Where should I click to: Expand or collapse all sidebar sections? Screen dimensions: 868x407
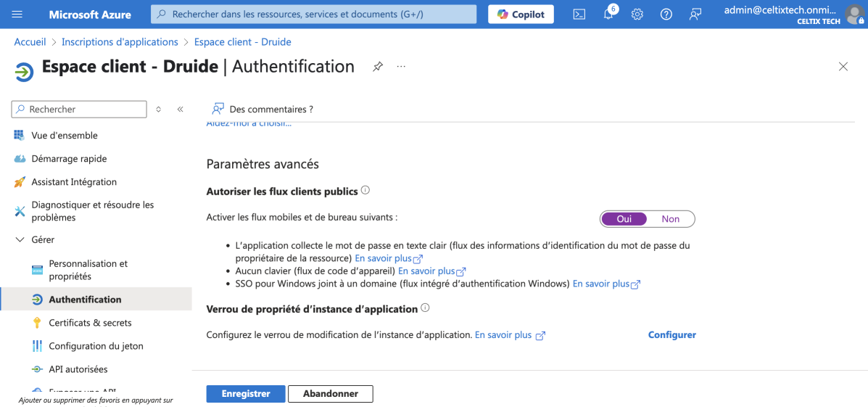(x=159, y=110)
